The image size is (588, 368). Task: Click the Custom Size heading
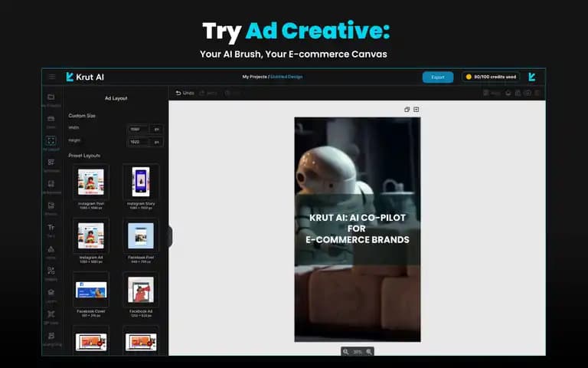82,116
